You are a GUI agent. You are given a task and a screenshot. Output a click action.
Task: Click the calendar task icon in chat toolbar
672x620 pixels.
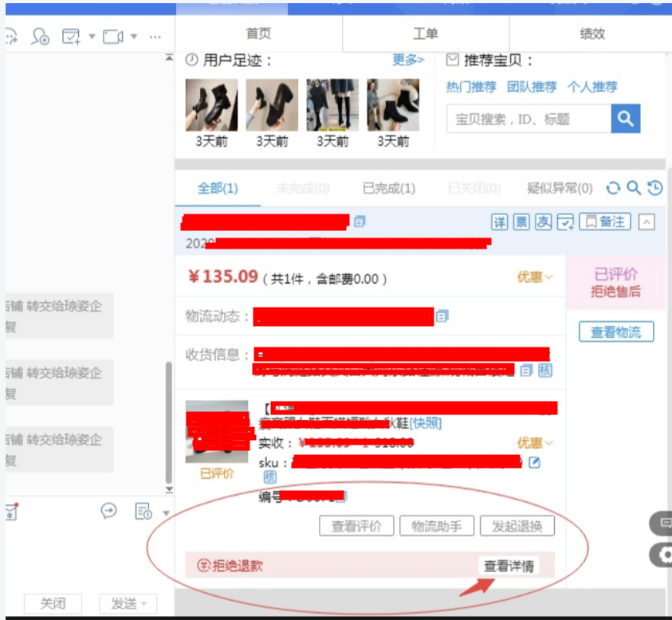(71, 37)
